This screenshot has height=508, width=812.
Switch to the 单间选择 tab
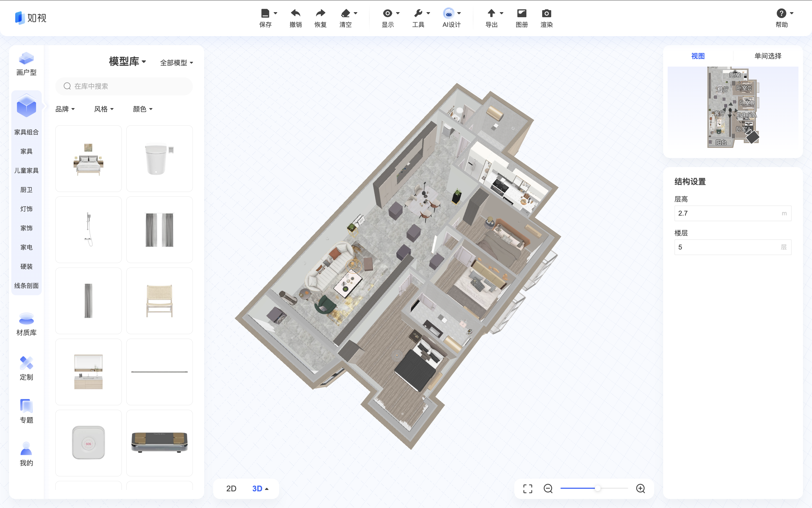[x=768, y=56]
